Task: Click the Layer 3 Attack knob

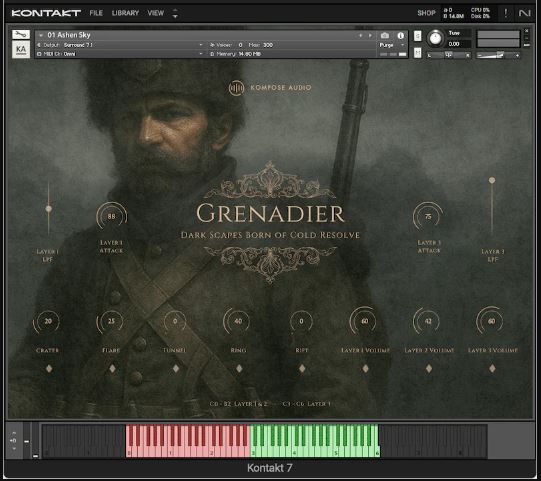Action: point(428,216)
